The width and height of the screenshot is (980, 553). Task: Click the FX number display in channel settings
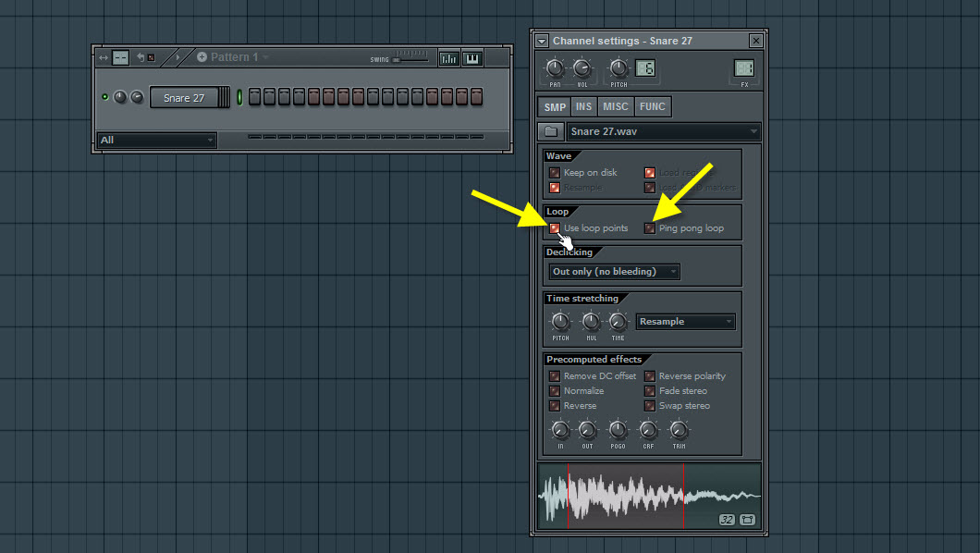(742, 68)
